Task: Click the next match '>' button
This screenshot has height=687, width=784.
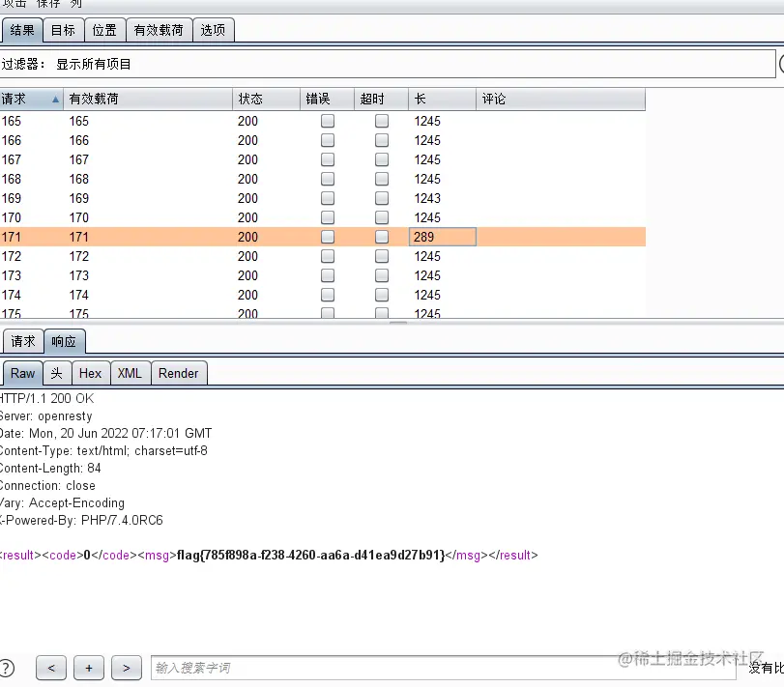Action: point(127,668)
